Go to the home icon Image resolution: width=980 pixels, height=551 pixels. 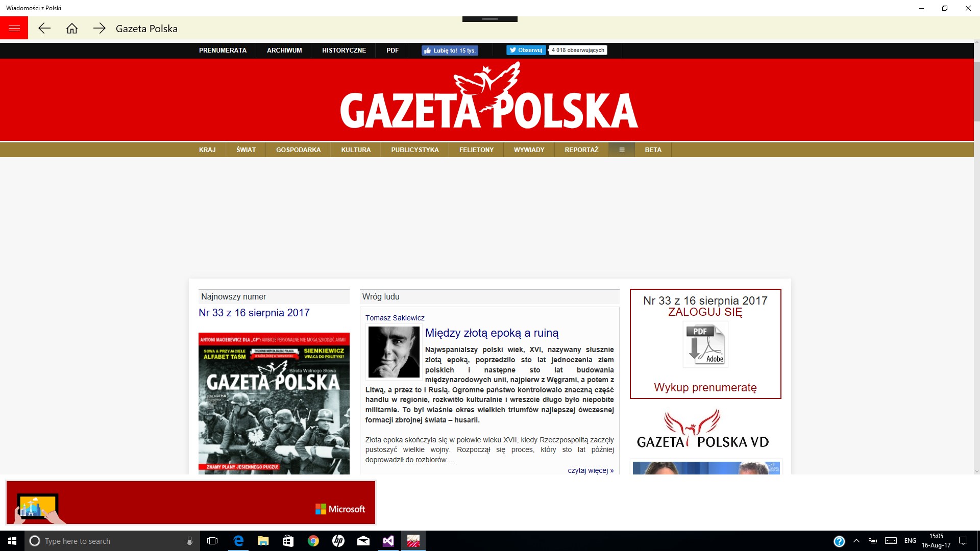click(72, 29)
